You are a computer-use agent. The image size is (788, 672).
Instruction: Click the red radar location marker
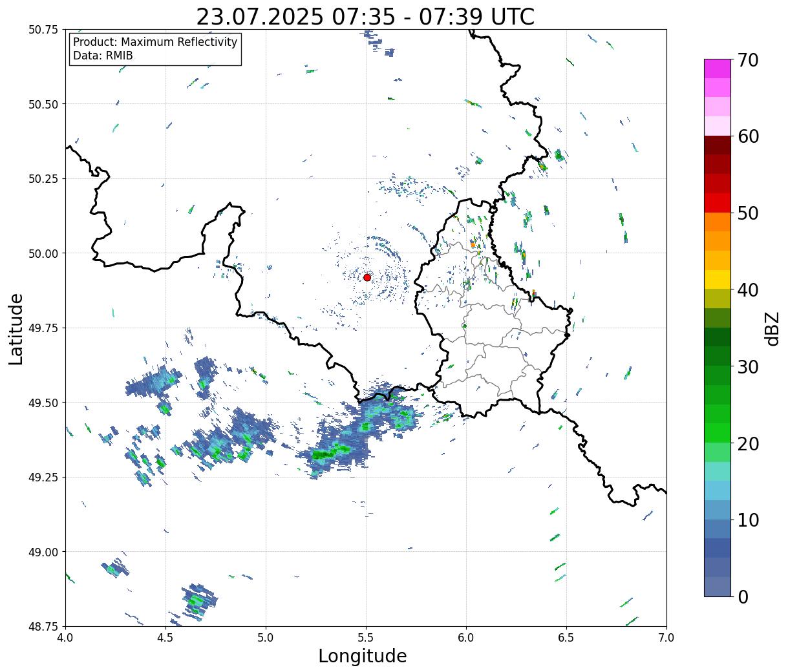pos(367,277)
